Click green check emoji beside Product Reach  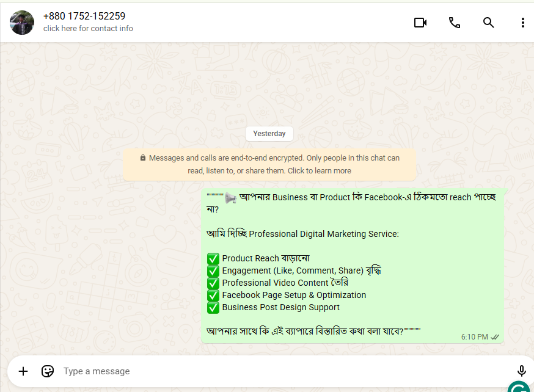(x=213, y=259)
